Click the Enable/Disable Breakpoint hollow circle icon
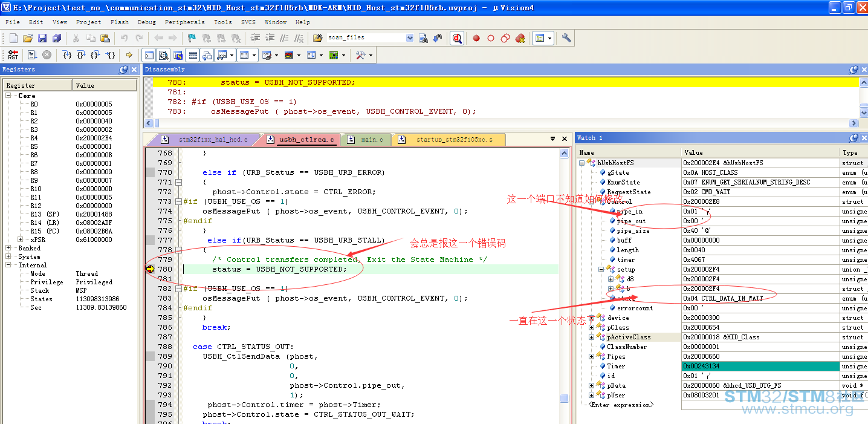The width and height of the screenshot is (868, 424). pyautogui.click(x=491, y=38)
